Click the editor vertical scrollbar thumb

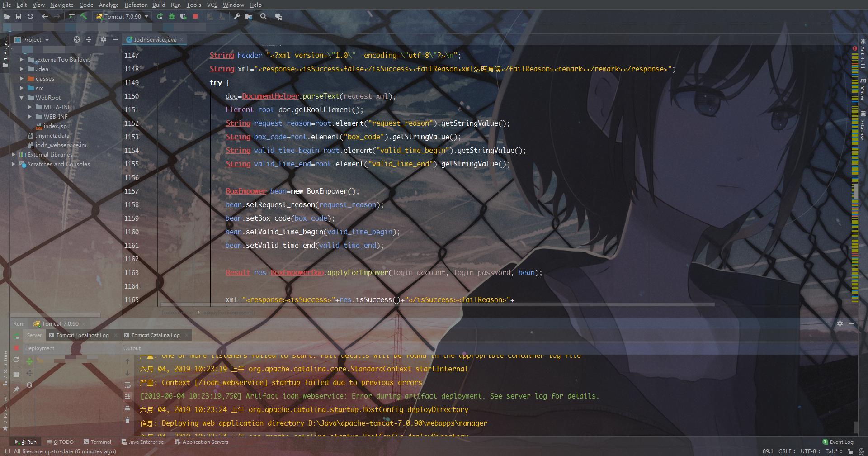coord(855,191)
